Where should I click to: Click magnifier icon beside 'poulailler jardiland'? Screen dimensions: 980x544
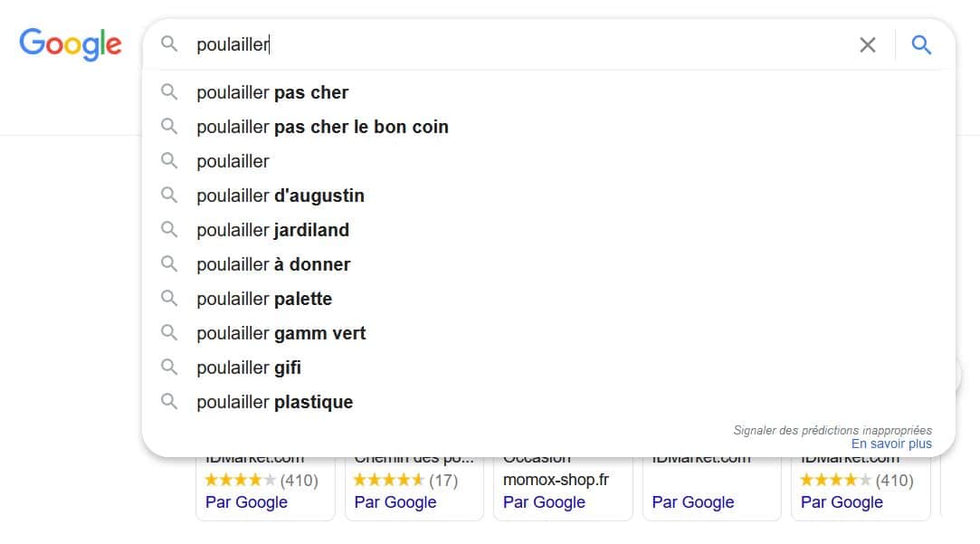pyautogui.click(x=169, y=230)
